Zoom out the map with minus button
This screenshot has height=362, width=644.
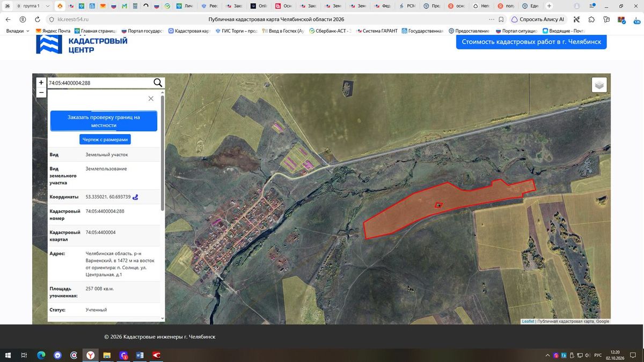[x=41, y=92]
